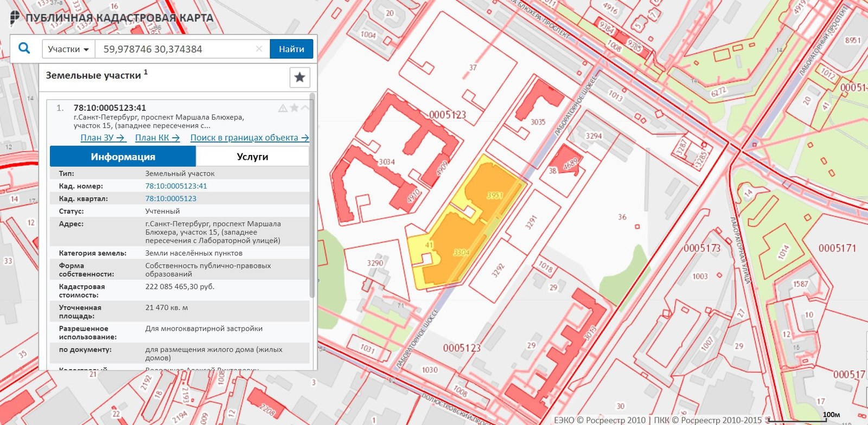Viewport: 868px width, 425px height.
Task: Click status value Учтенный
Action: 162,211
